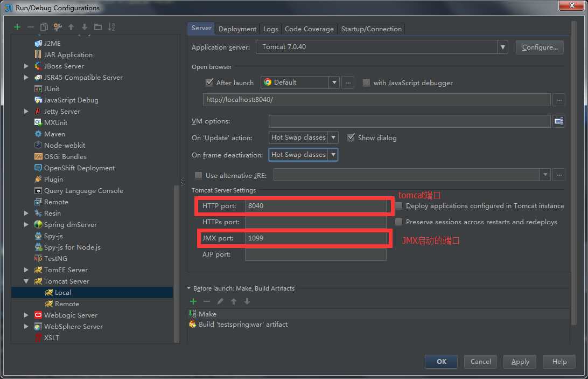The width and height of the screenshot is (588, 379).
Task: Move before-launch task up arrow
Action: [234, 301]
